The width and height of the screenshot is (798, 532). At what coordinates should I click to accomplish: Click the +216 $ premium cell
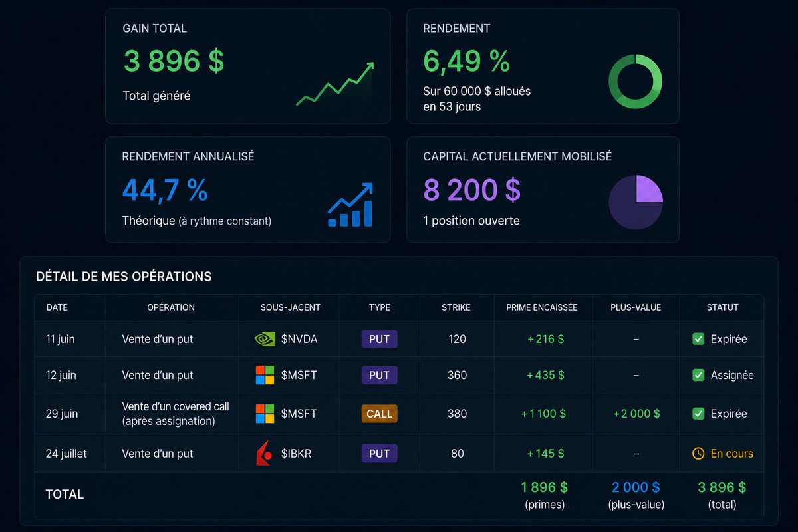click(545, 339)
